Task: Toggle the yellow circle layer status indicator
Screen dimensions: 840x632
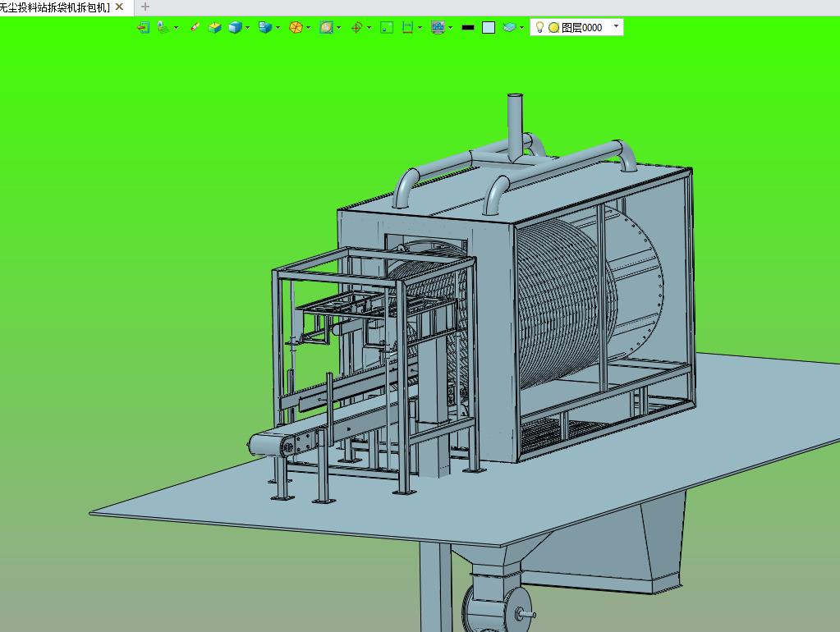Action: (x=553, y=27)
